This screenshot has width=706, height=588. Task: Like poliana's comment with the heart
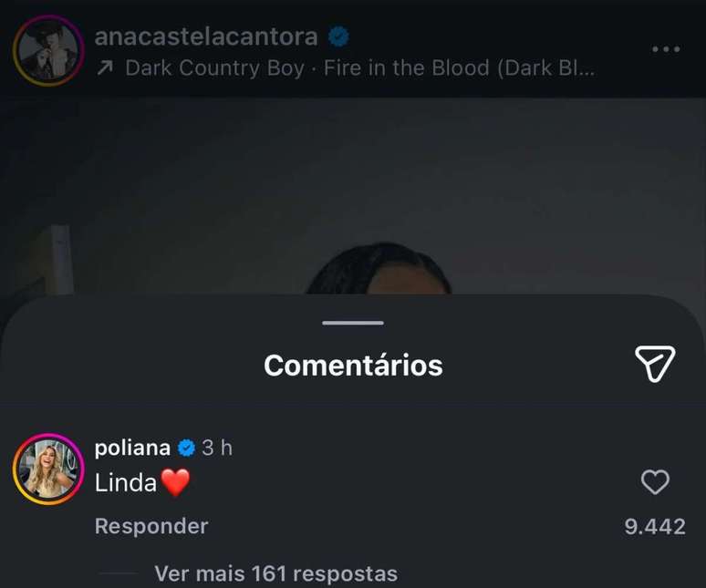click(x=655, y=481)
